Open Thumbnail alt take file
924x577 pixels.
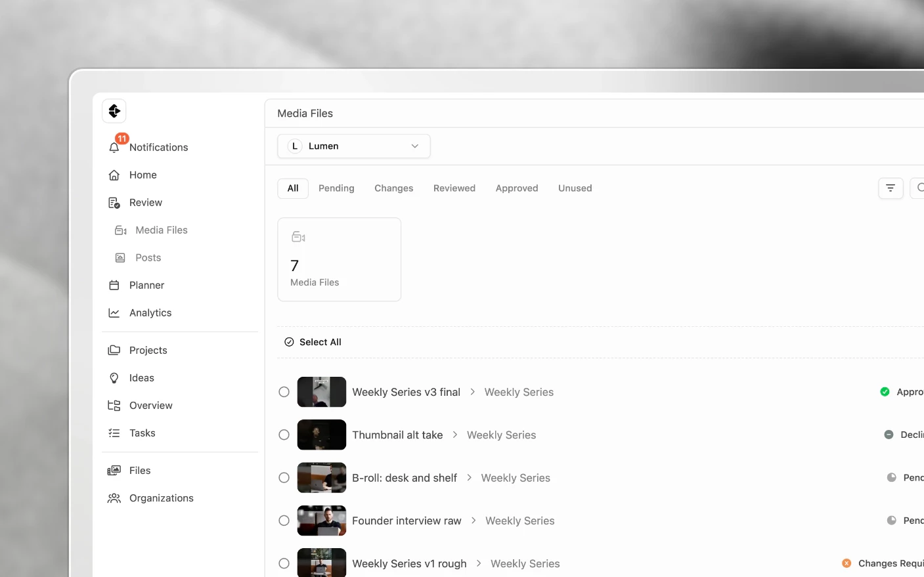pos(397,435)
